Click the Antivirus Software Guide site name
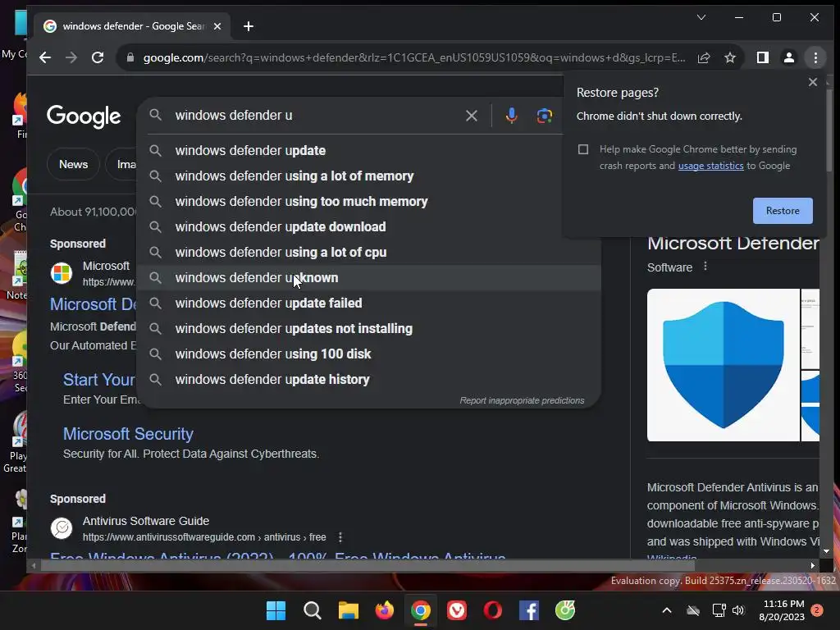The image size is (840, 630). 146,521
